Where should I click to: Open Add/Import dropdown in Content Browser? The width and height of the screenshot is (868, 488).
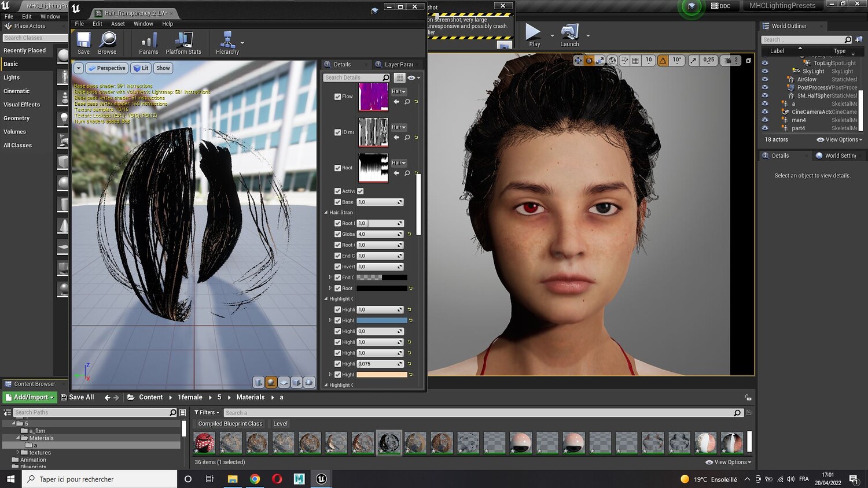(x=29, y=397)
